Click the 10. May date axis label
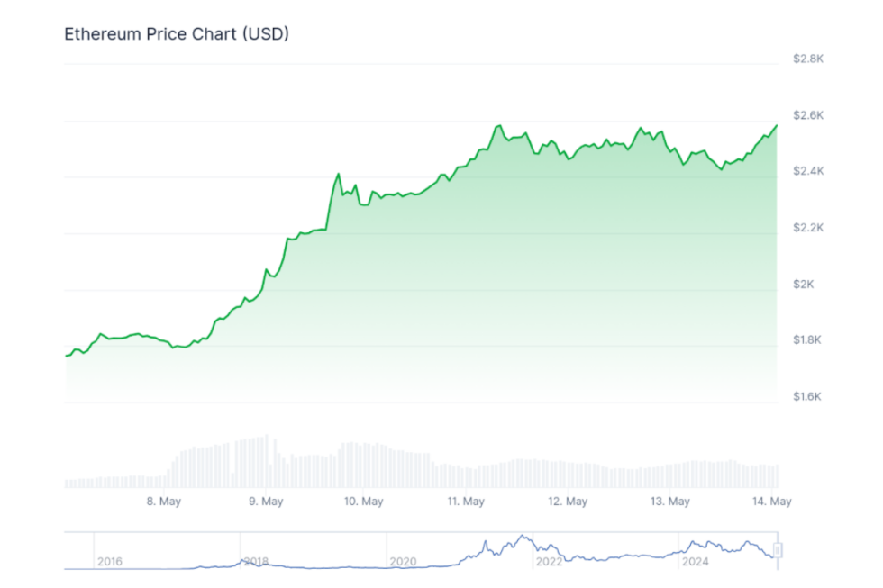 click(x=364, y=502)
